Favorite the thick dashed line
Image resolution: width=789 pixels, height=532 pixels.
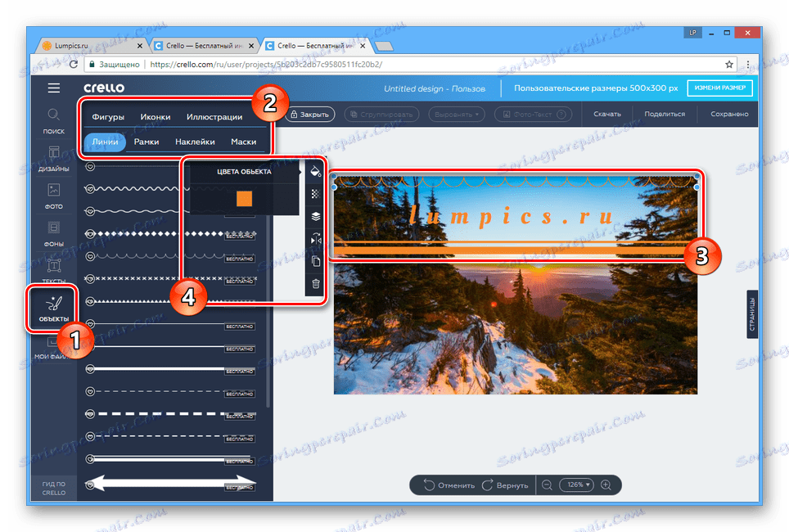(90, 413)
